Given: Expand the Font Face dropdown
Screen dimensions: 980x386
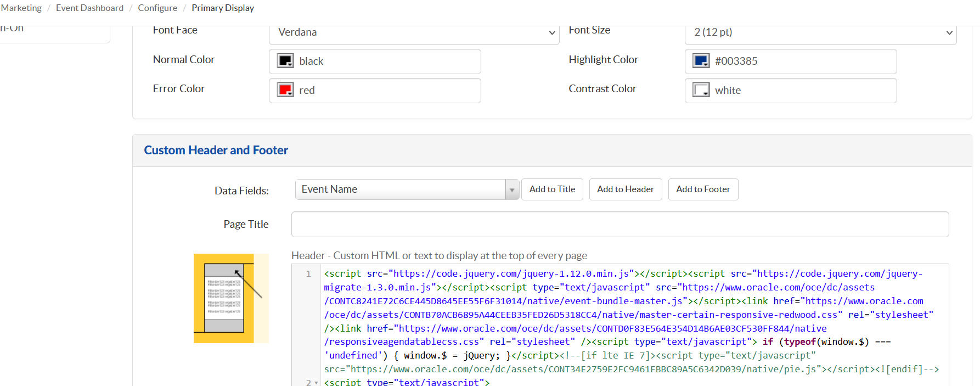Looking at the screenshot, I should [414, 32].
